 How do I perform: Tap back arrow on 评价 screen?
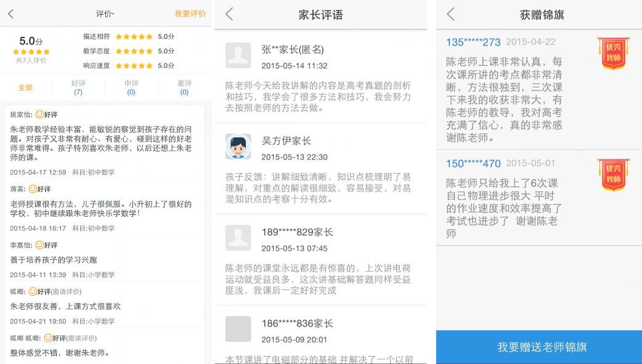click(10, 14)
